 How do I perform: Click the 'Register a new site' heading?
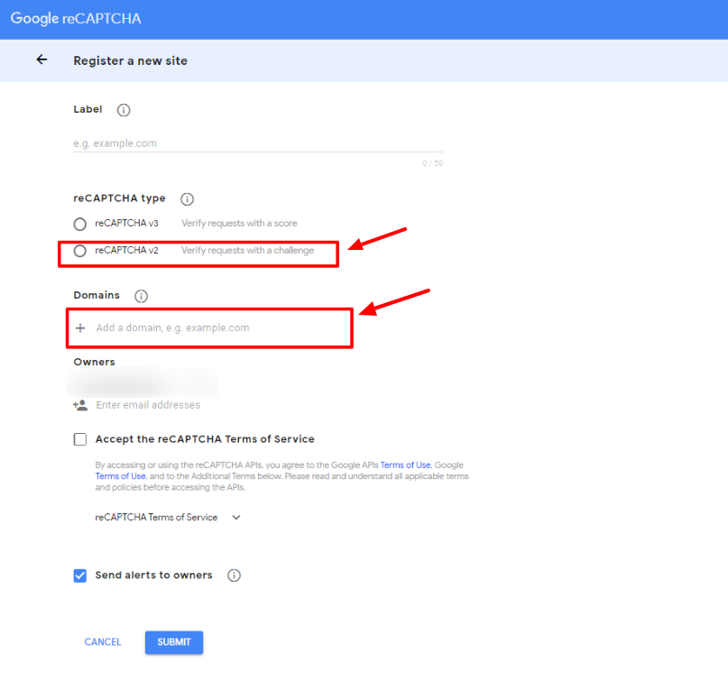(131, 60)
